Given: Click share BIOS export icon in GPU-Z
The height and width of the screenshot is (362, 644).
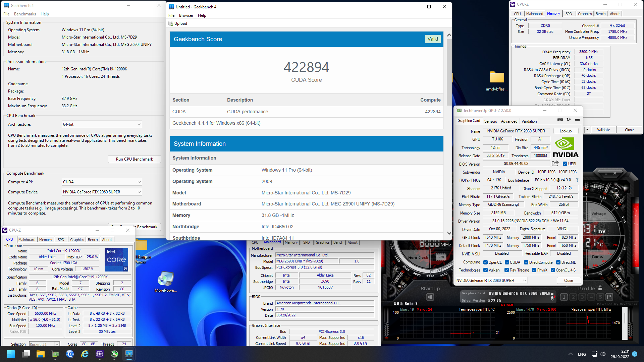Looking at the screenshot, I should tap(555, 164).
